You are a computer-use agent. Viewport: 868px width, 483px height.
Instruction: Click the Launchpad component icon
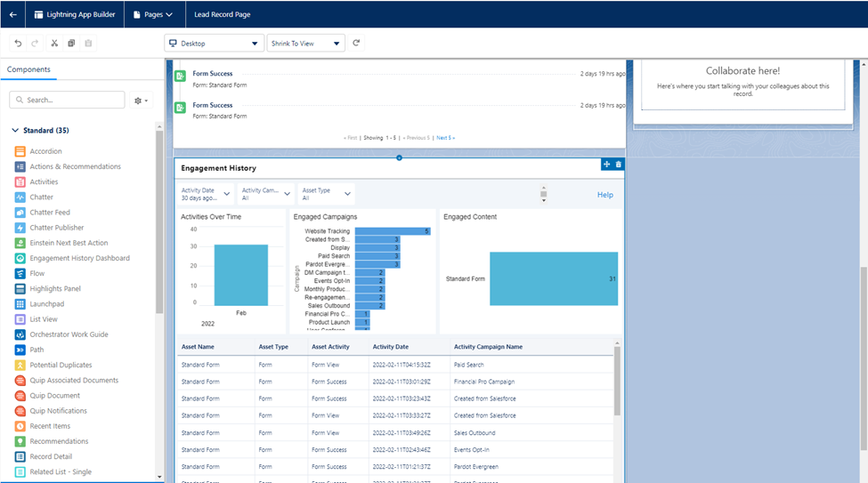(20, 303)
